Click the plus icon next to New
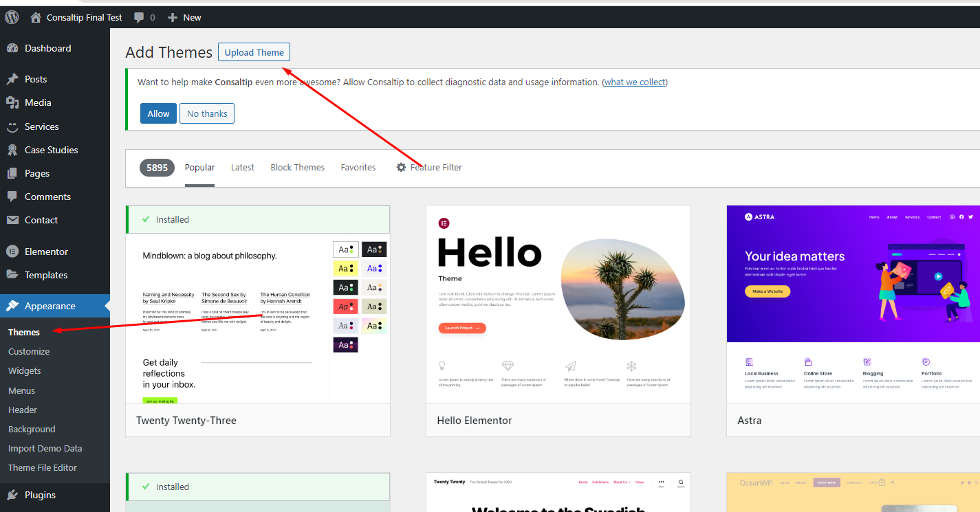The image size is (980, 512). 173,18
